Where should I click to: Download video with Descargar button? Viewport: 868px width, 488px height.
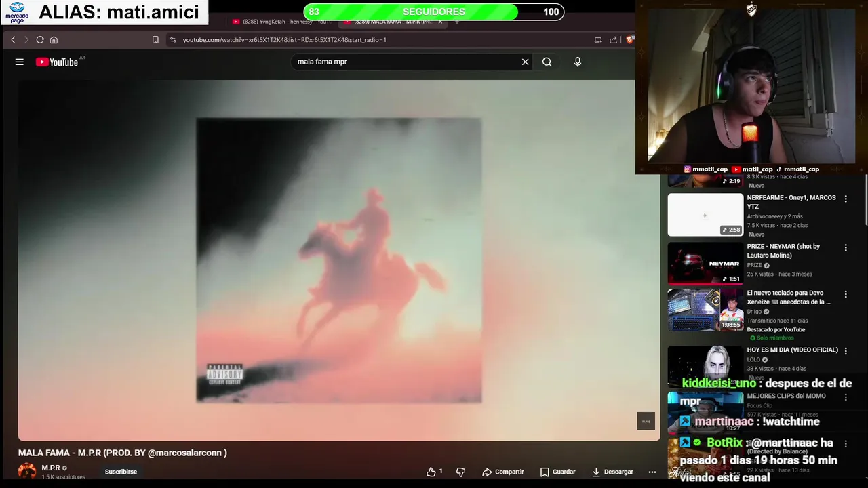612,472
